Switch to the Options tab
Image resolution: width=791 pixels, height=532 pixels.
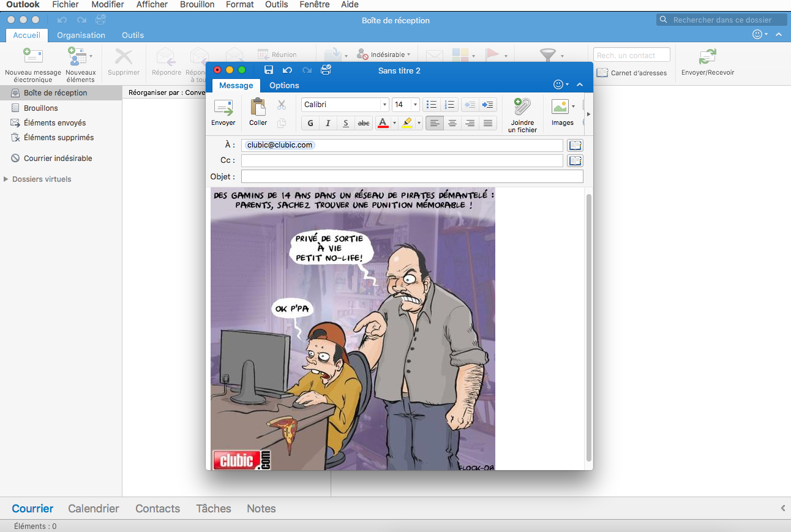pyautogui.click(x=283, y=85)
